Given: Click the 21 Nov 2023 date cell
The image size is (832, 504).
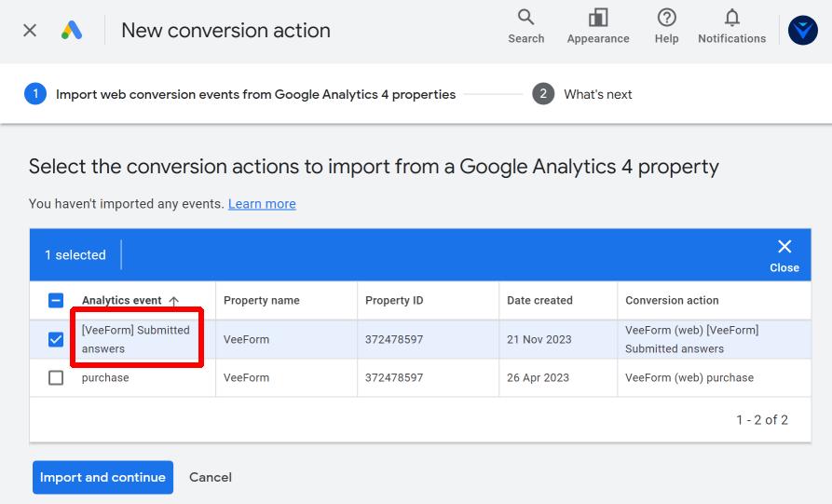Looking at the screenshot, I should pos(539,339).
